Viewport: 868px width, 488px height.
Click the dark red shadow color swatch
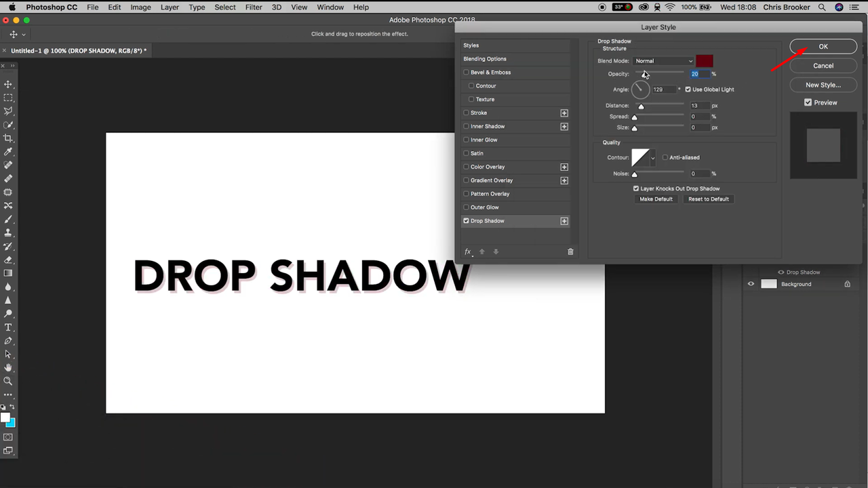[x=704, y=60]
